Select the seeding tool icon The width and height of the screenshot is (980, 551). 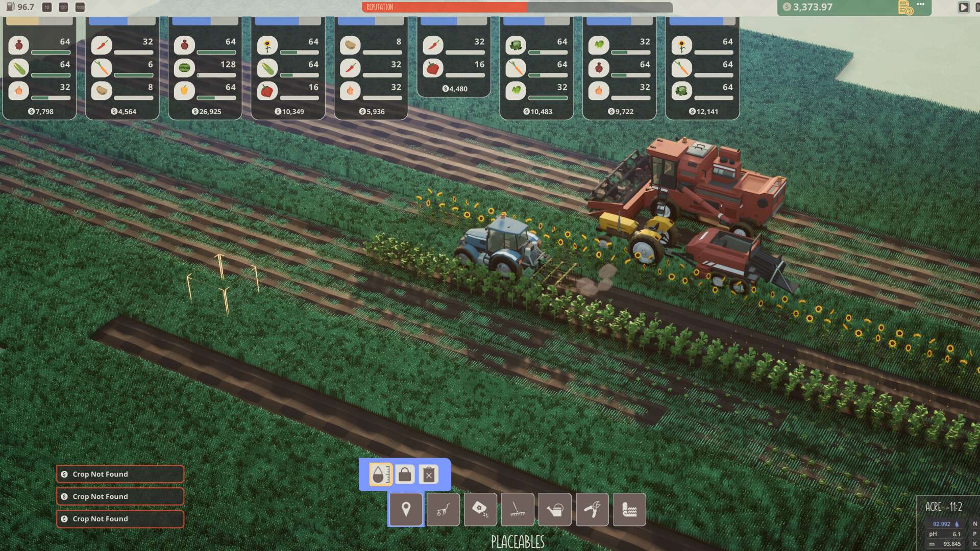[x=480, y=509]
